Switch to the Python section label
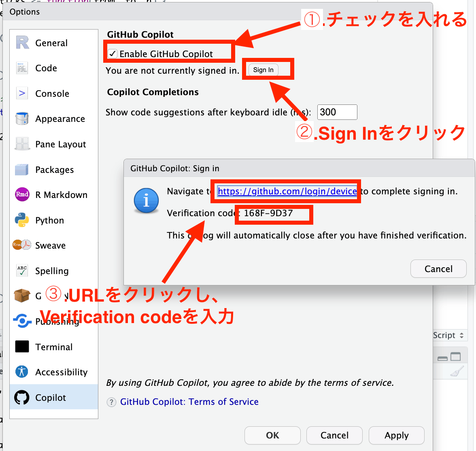 (x=50, y=221)
